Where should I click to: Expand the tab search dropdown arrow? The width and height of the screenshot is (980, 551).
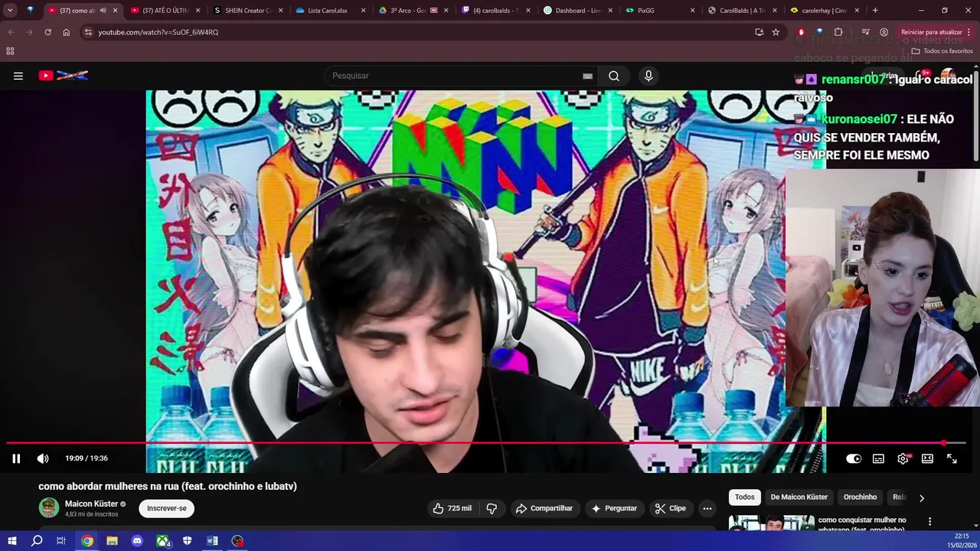click(10, 11)
